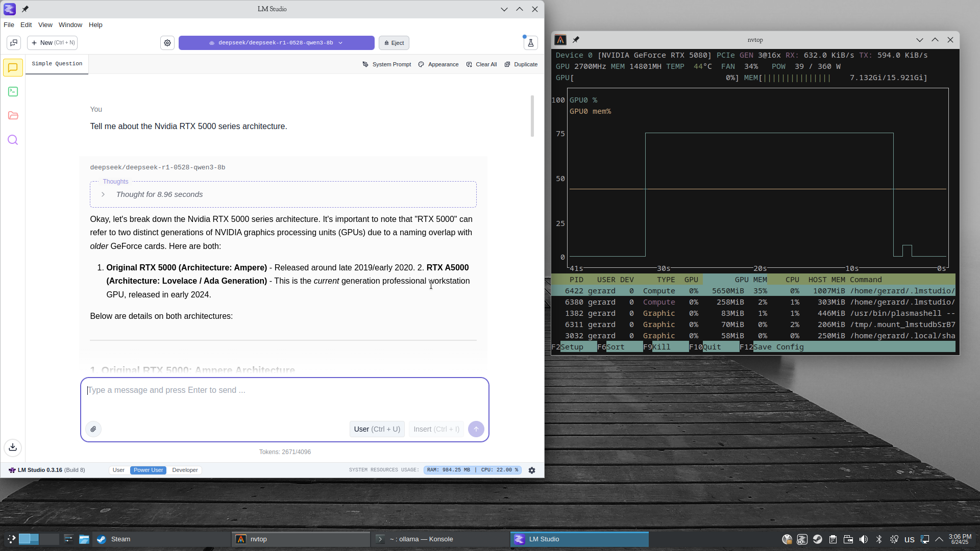Open the Chat section in LM Studio sidebar
This screenshot has width=980, height=551.
click(13, 67)
